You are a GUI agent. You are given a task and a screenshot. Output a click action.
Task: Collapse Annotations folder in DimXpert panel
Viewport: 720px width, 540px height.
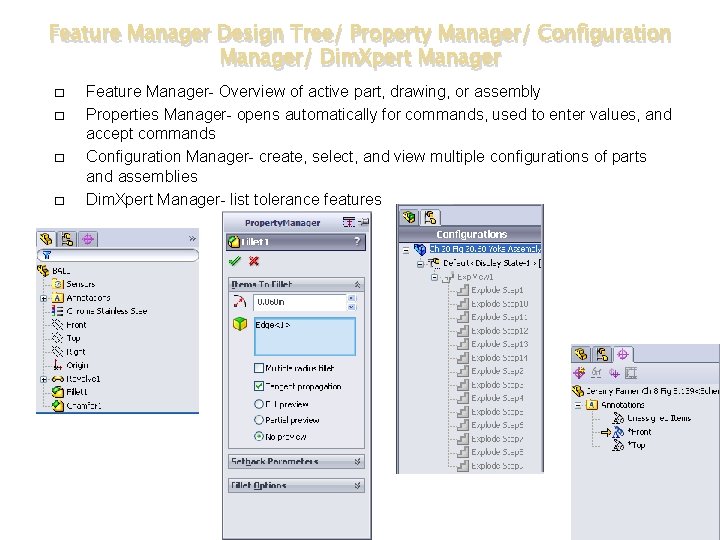coord(578,405)
